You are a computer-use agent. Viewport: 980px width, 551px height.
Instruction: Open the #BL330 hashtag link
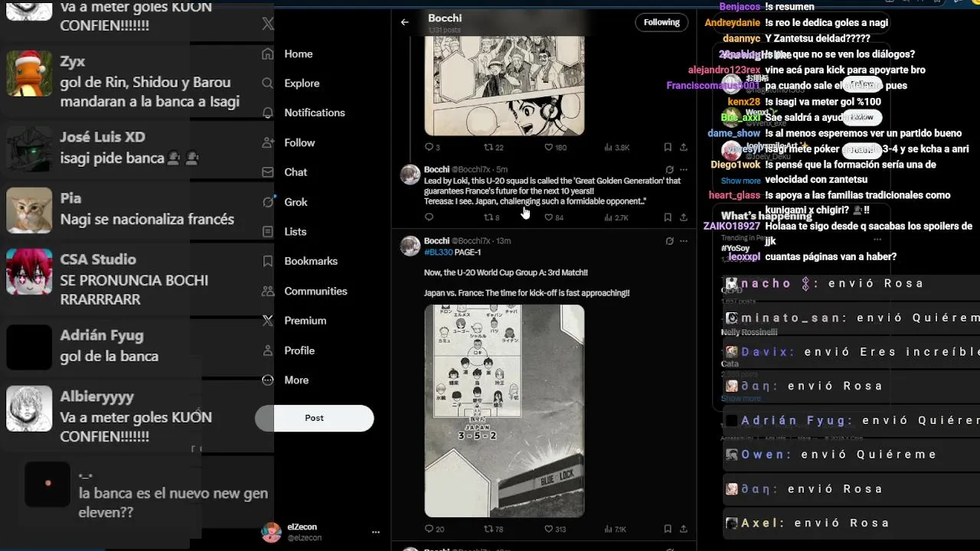click(438, 252)
